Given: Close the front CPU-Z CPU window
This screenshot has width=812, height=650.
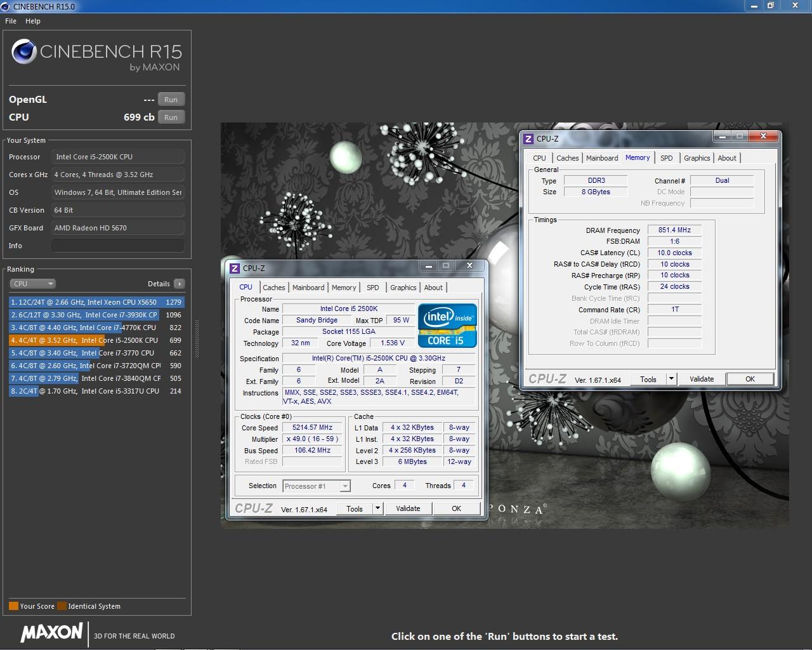Looking at the screenshot, I should click(469, 265).
